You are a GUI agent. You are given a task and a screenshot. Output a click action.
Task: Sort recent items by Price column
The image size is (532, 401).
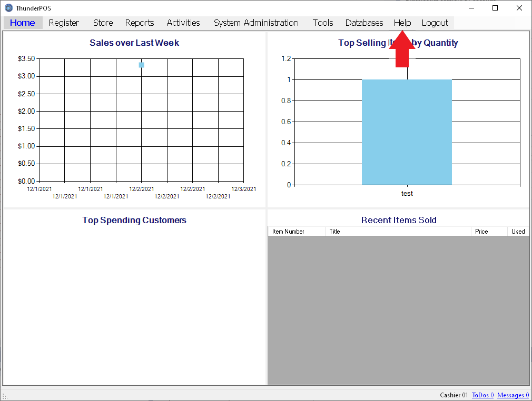click(x=488, y=232)
